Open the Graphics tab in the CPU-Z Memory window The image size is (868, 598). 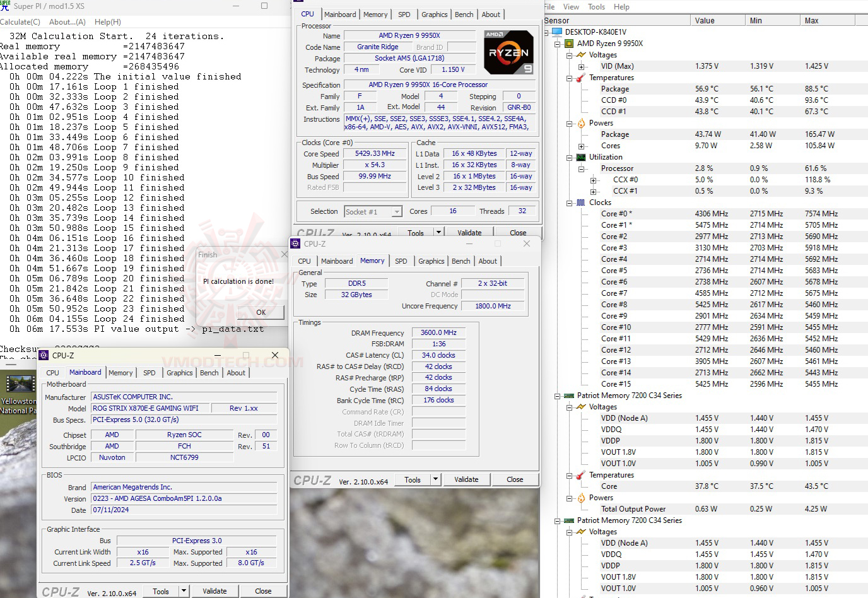click(x=431, y=261)
